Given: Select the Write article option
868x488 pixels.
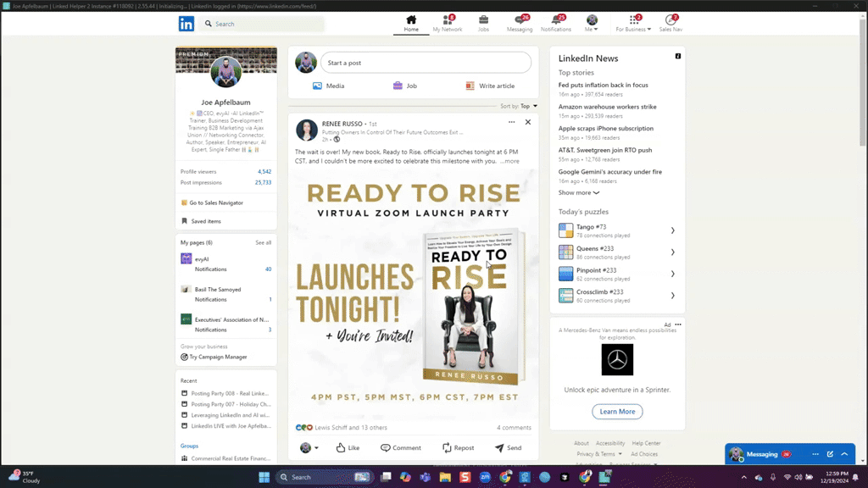Looking at the screenshot, I should pyautogui.click(x=490, y=86).
